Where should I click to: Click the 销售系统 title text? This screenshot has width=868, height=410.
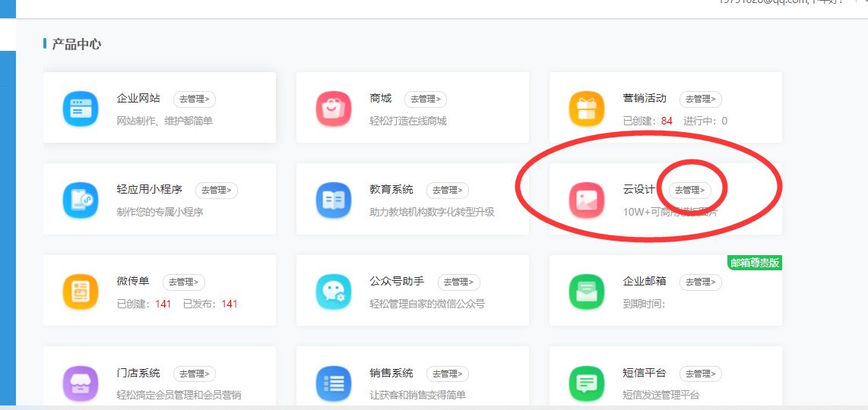[391, 374]
